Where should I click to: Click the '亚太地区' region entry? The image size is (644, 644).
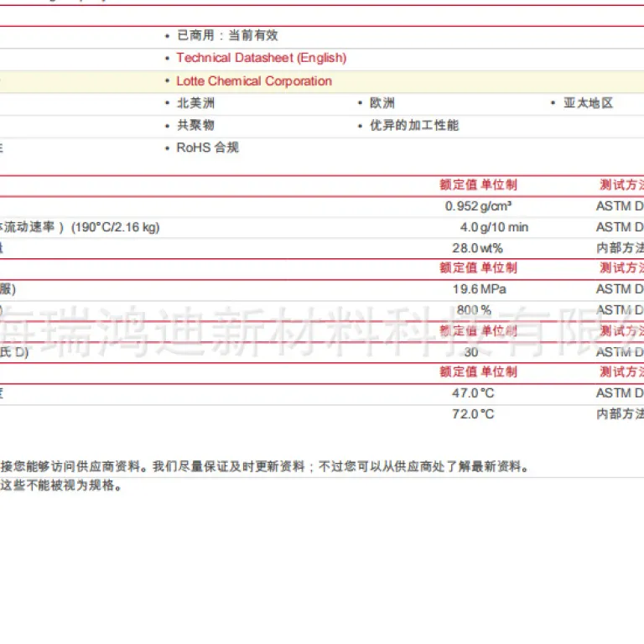coord(588,103)
